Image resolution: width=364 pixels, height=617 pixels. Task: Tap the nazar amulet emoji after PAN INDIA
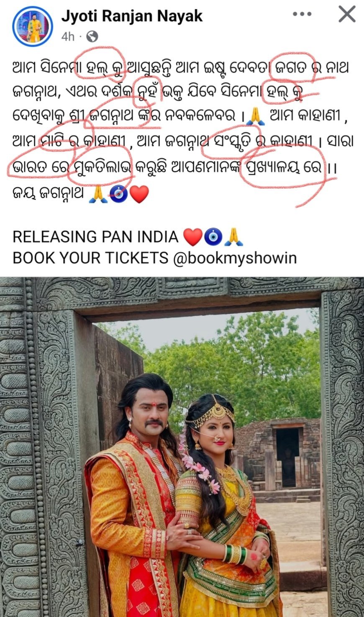coord(213,237)
